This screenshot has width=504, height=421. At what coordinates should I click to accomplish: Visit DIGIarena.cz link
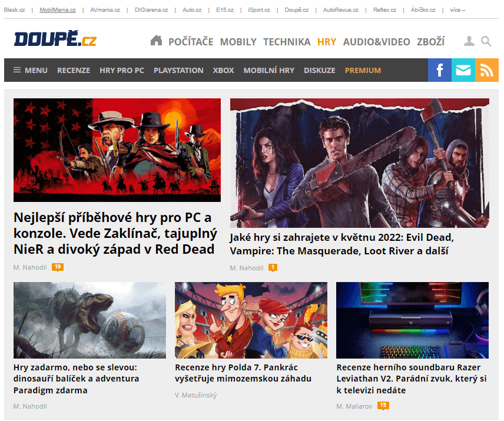tap(151, 10)
